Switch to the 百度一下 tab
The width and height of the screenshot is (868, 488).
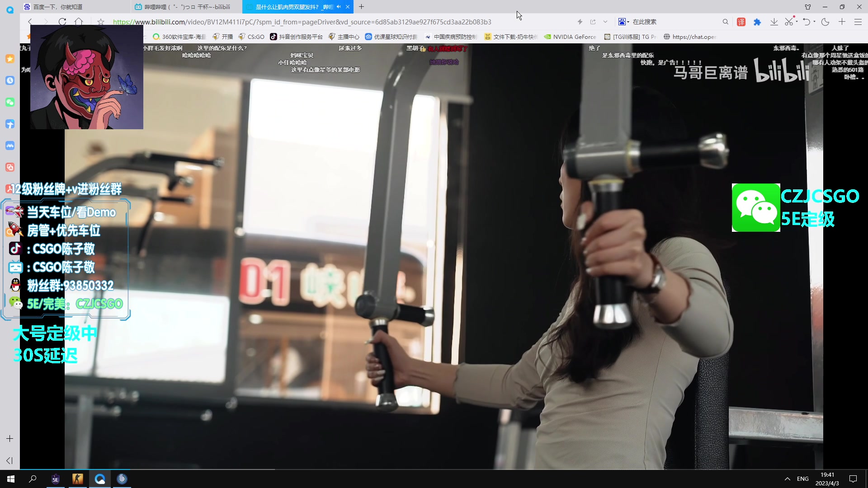tap(58, 7)
